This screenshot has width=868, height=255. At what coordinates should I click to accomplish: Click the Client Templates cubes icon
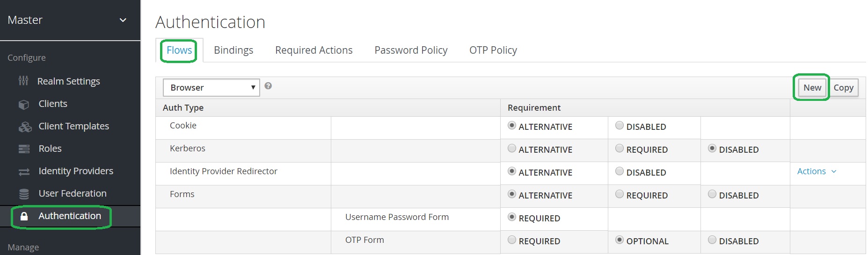coord(24,127)
